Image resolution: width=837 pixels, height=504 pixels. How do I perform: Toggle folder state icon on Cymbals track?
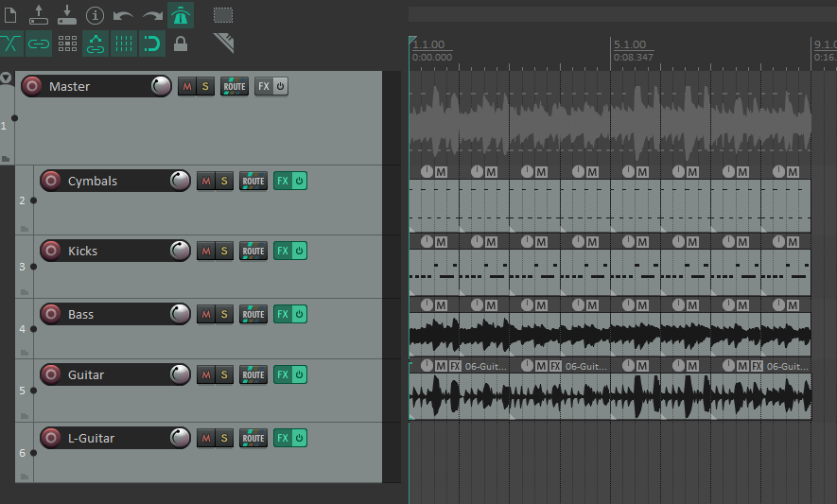tap(25, 228)
